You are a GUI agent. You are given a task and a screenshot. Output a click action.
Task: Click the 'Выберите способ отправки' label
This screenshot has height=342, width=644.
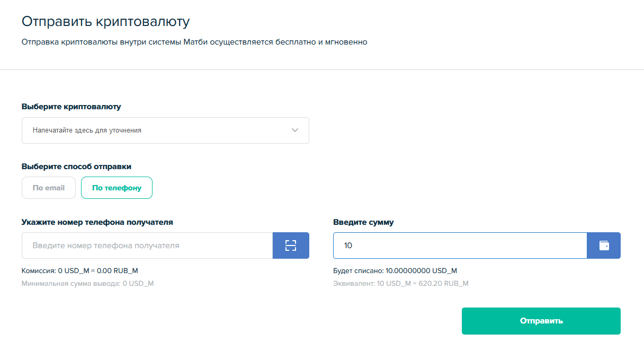point(76,166)
